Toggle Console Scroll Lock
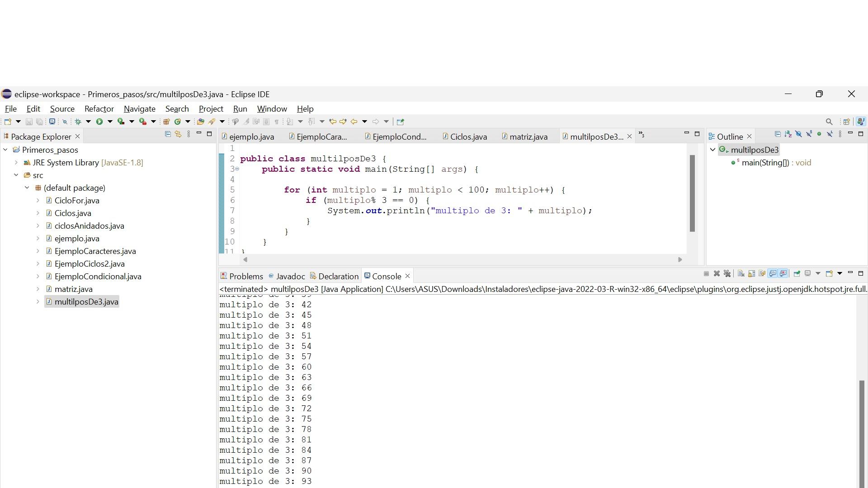 [x=751, y=273]
